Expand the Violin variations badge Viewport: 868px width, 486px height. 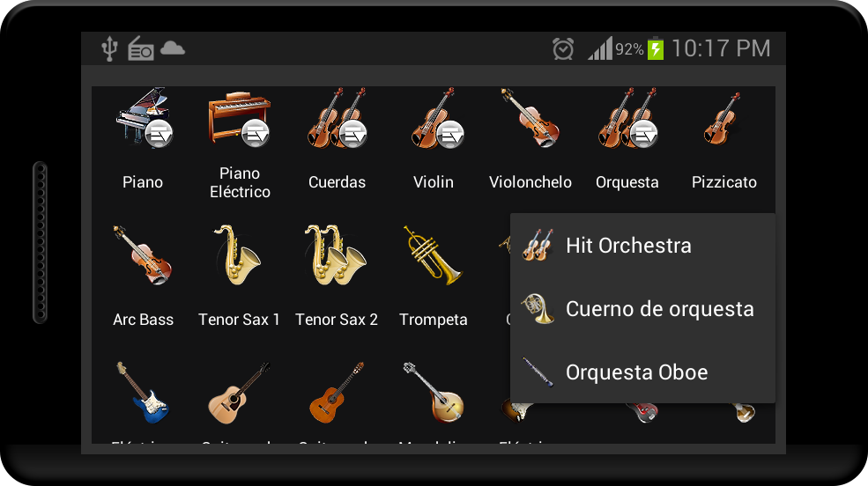coord(450,134)
